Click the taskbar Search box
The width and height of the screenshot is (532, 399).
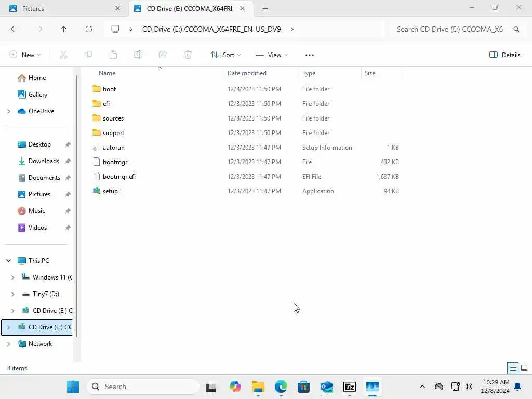143,387
